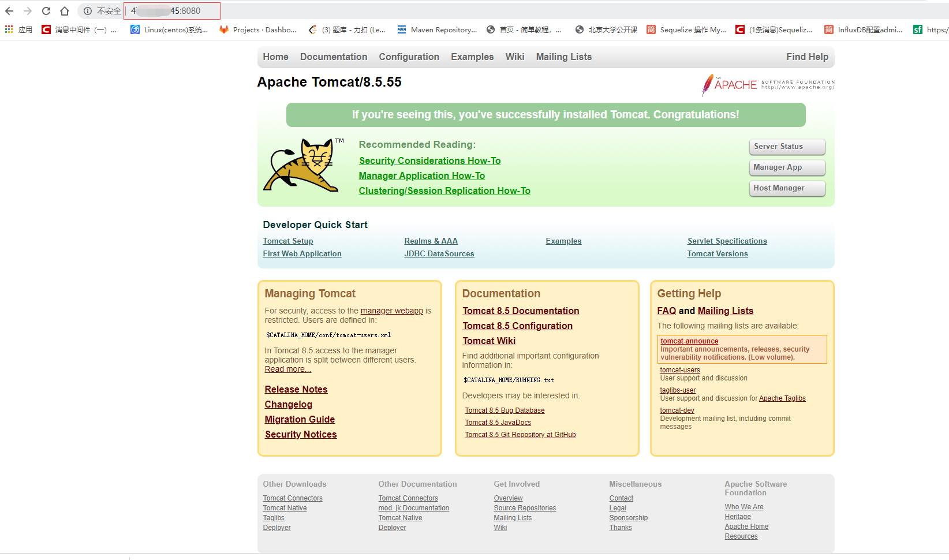Open the Release Notes link
Screen dimensions: 949x560
(x=296, y=389)
